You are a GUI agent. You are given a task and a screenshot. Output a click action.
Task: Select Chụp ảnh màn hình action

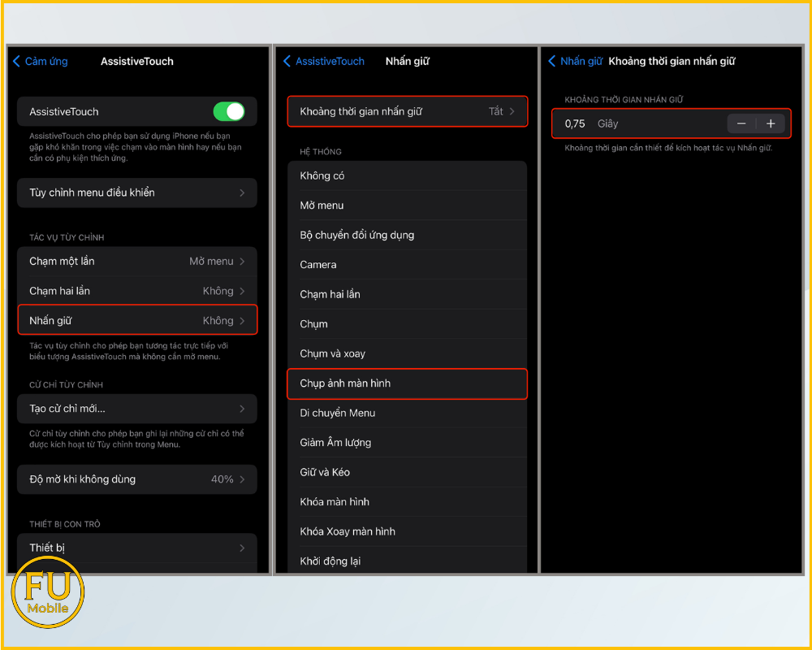coord(407,383)
